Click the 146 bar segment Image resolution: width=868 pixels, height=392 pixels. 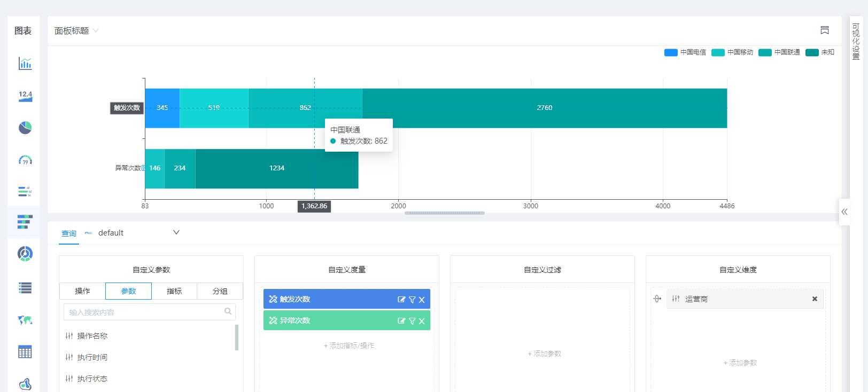[155, 168]
